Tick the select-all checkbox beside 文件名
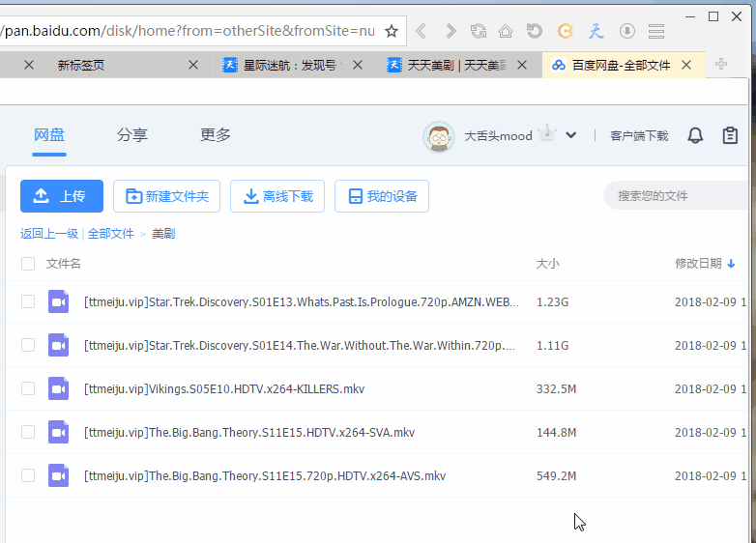Screen dimensions: 756x543 (x=28, y=264)
